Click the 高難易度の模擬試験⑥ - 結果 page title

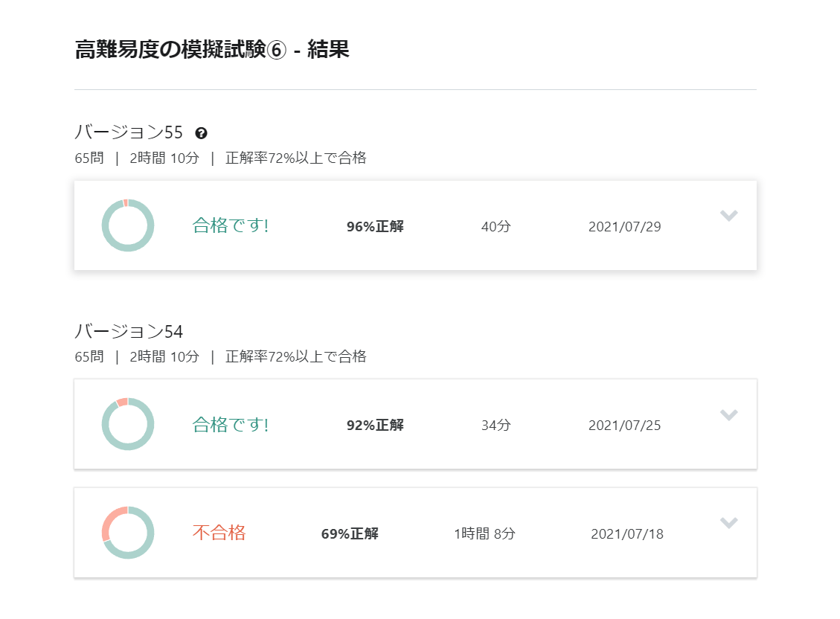click(212, 50)
